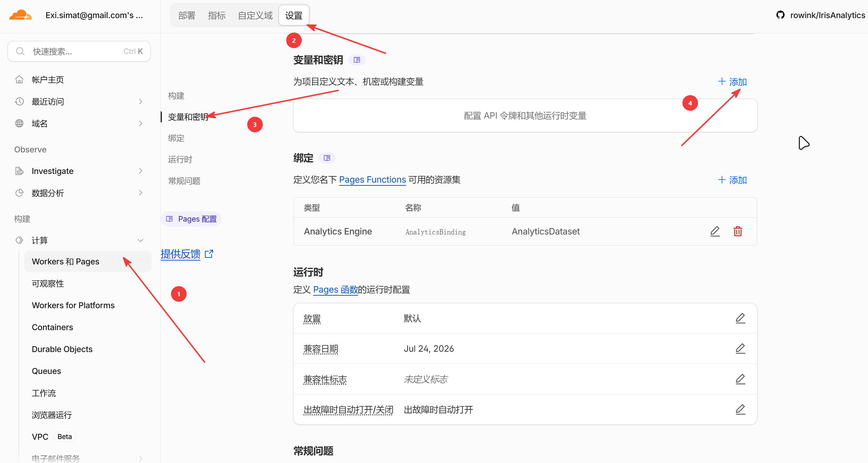868x463 pixels.
Task: Open 可观察性 in sidebar
Action: 48,284
